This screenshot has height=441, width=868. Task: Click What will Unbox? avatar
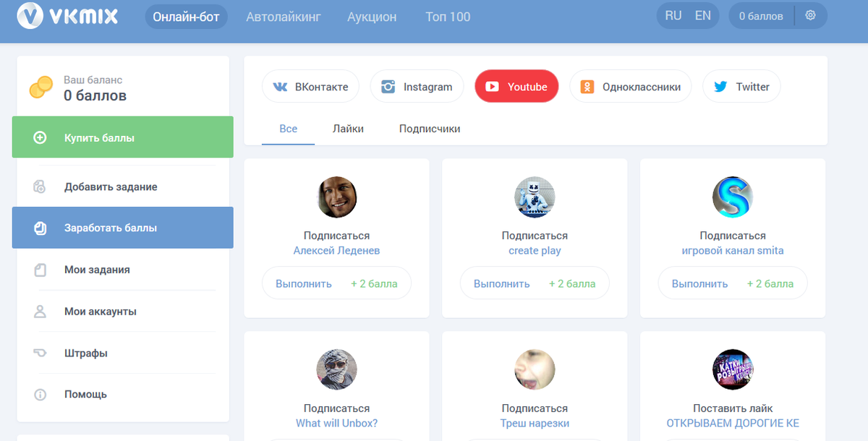[x=337, y=370]
